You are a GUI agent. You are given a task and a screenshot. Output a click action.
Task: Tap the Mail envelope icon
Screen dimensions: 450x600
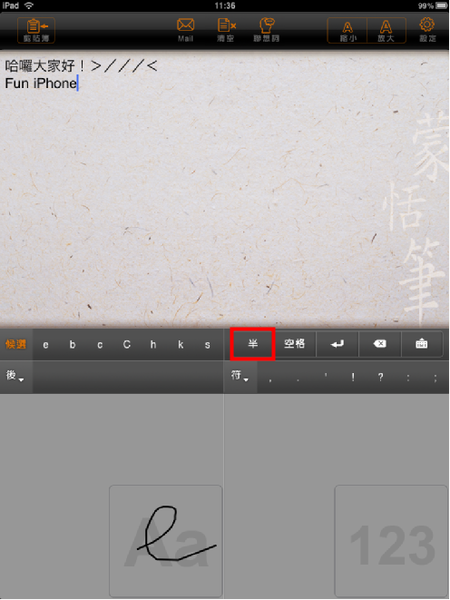(186, 30)
